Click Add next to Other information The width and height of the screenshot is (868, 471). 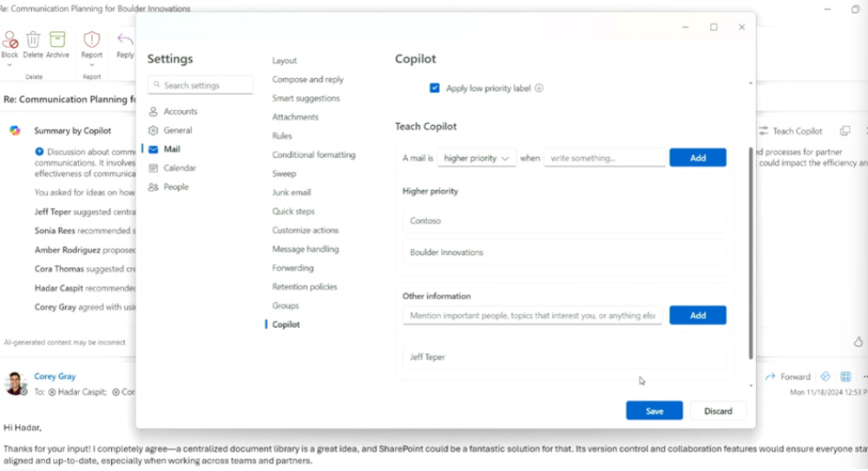click(x=698, y=316)
